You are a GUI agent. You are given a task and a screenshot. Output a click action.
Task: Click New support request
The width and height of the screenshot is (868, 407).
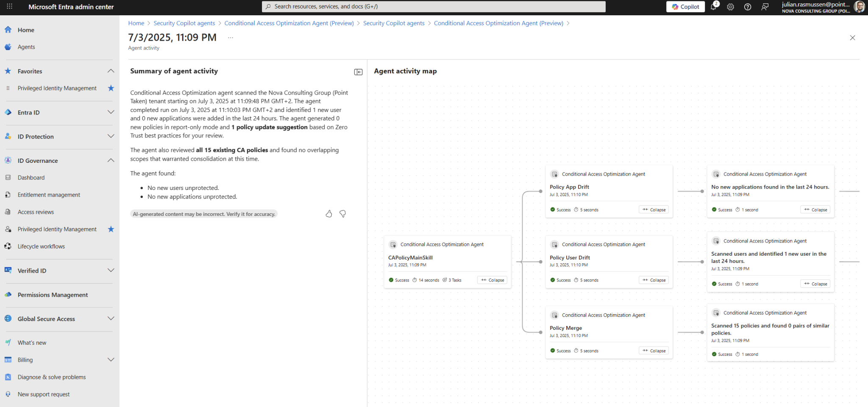(43, 394)
